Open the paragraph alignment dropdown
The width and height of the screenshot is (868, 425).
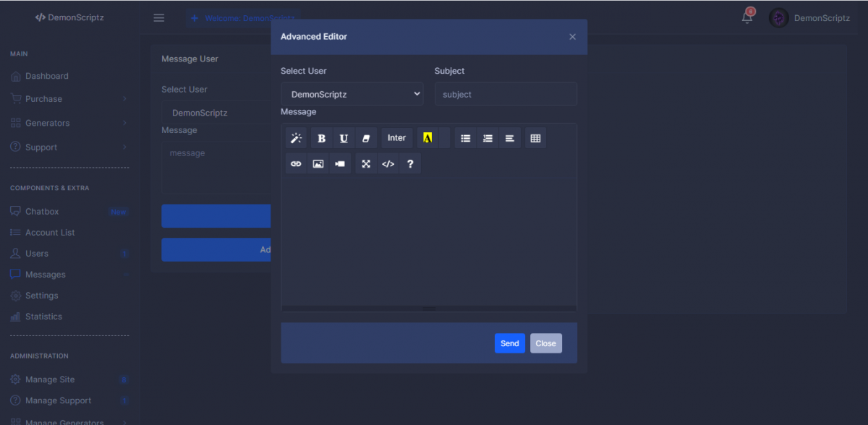(x=510, y=138)
